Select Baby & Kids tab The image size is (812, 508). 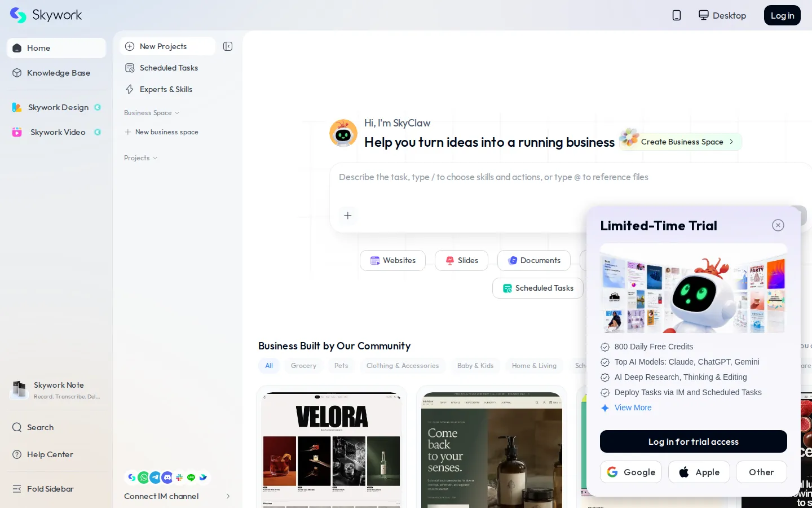(x=475, y=366)
